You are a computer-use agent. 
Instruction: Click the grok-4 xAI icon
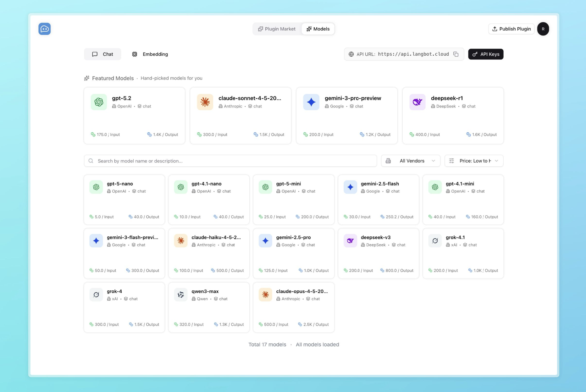[x=96, y=295]
